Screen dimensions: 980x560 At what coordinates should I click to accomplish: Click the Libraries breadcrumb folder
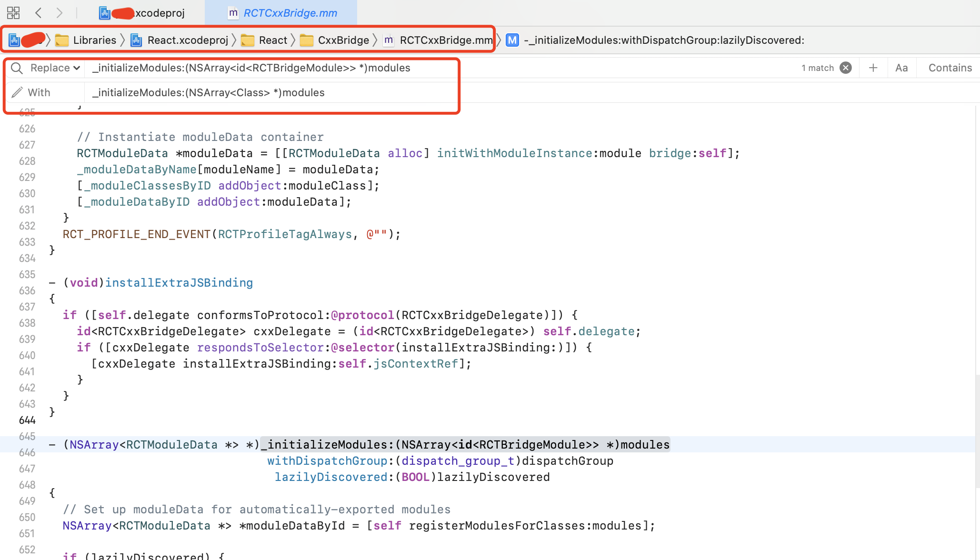pos(94,40)
